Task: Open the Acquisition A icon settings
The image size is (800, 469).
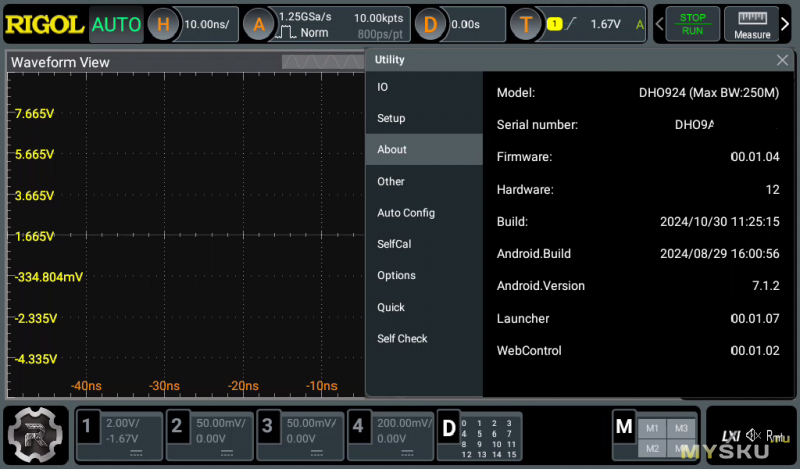Action: coord(259,24)
